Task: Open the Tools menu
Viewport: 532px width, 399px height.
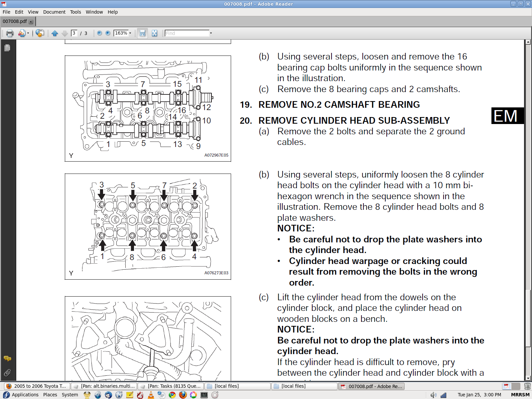Action: [x=75, y=12]
